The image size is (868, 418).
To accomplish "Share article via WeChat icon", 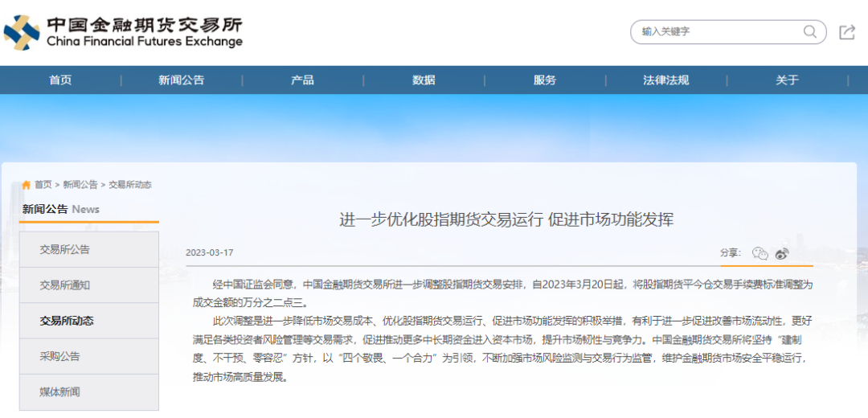I will click(759, 253).
